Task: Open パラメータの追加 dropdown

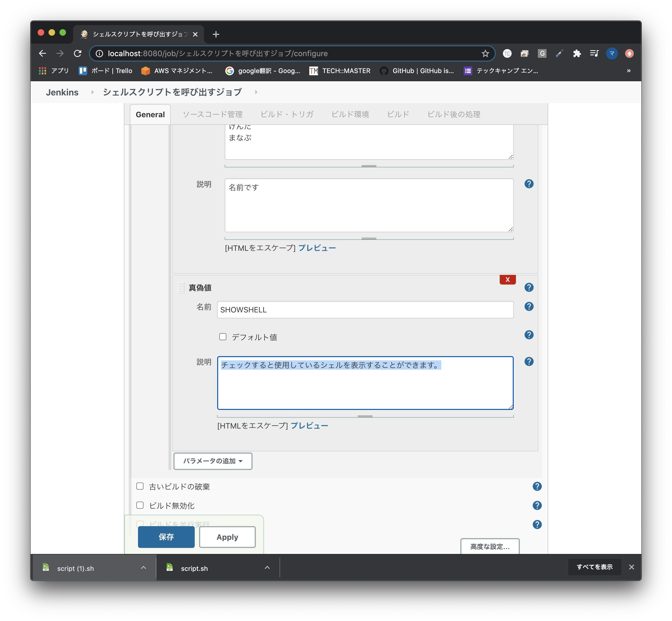Action: 212,461
